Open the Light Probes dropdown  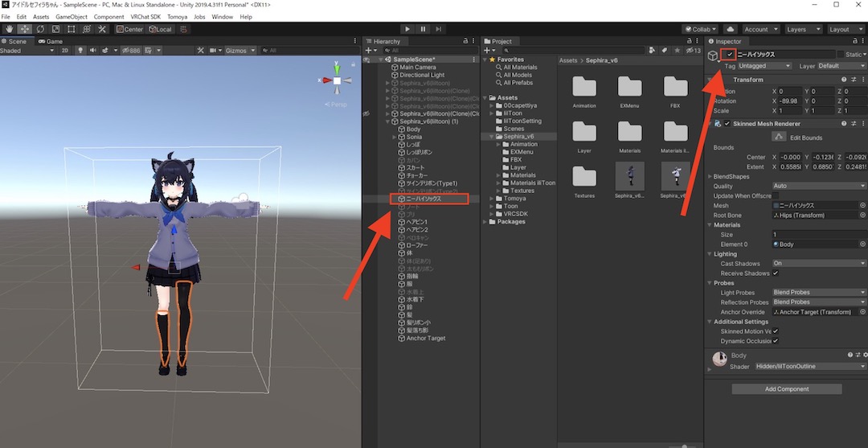click(x=819, y=293)
